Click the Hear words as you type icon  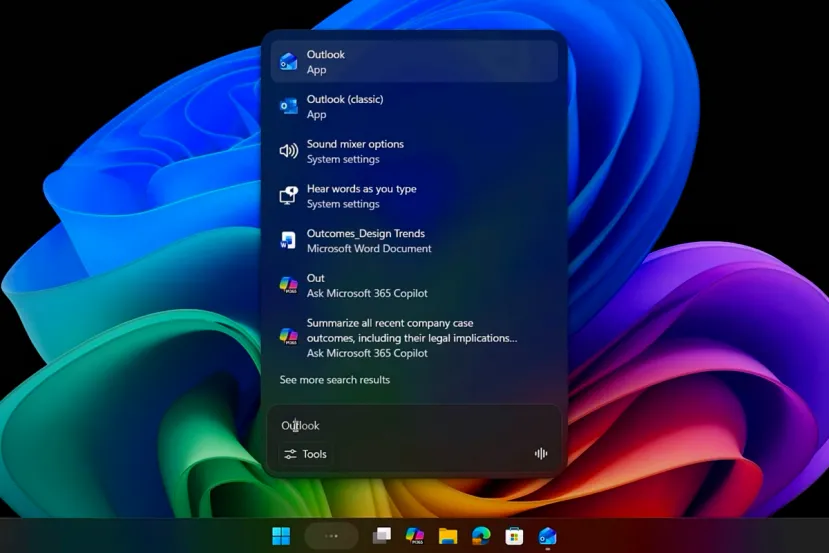point(288,196)
